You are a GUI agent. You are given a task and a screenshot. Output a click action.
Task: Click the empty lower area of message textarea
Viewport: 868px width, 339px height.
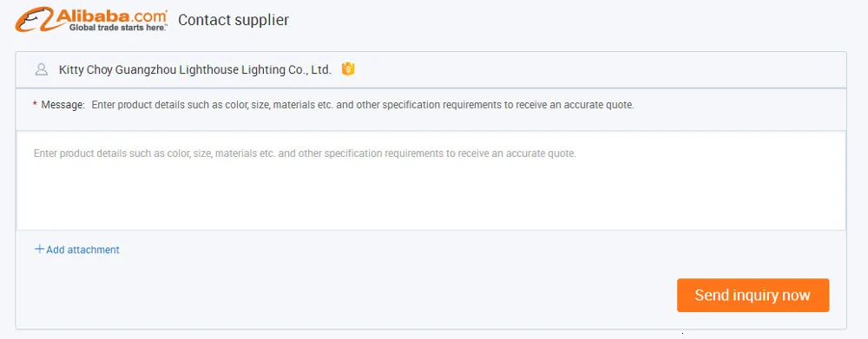[431, 199]
